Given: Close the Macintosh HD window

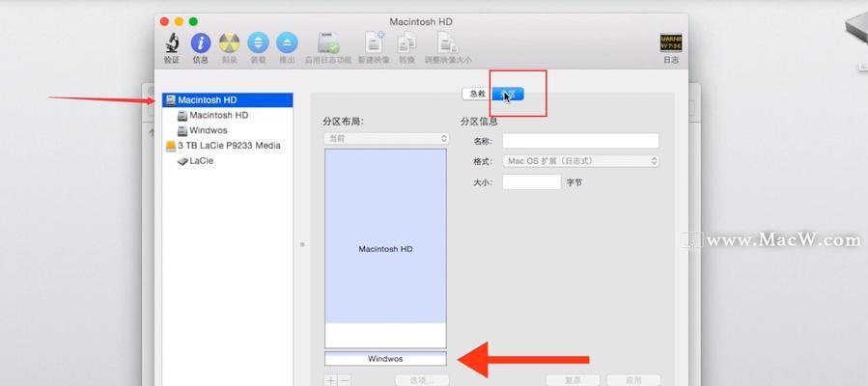Looking at the screenshot, I should click(x=164, y=21).
